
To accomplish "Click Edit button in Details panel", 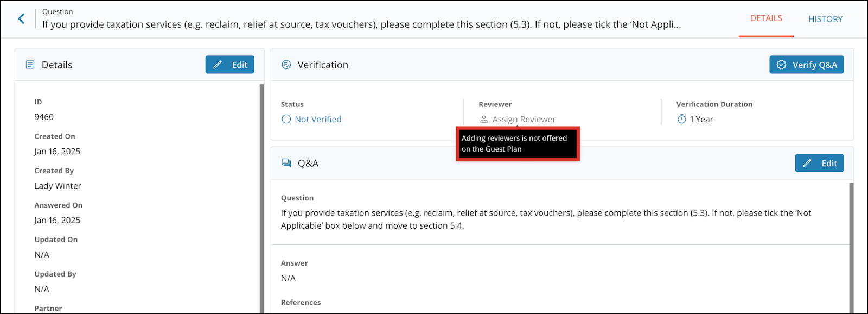I will (x=230, y=65).
